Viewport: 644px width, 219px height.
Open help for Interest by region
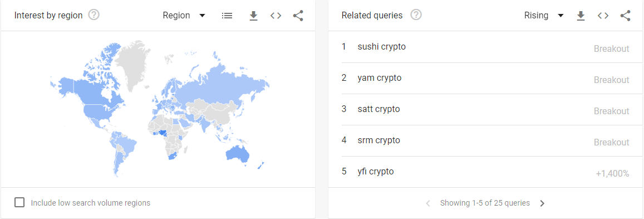[x=94, y=15]
